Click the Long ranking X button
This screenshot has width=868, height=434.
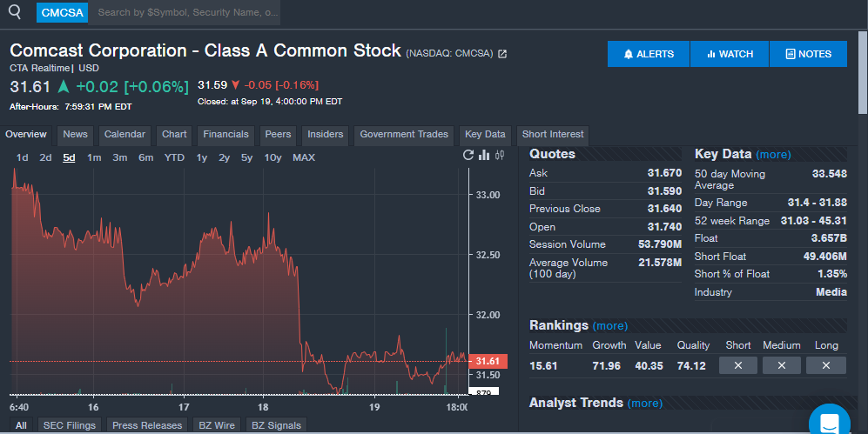[x=826, y=365]
